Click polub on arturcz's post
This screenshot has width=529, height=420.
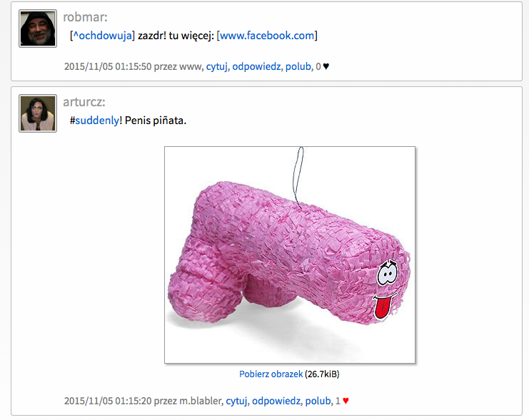(x=318, y=401)
